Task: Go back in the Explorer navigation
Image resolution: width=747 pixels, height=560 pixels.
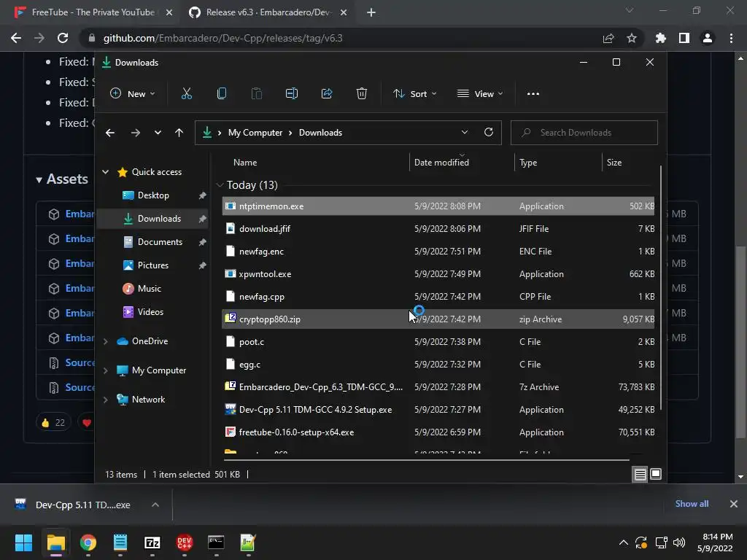Action: 110,133
